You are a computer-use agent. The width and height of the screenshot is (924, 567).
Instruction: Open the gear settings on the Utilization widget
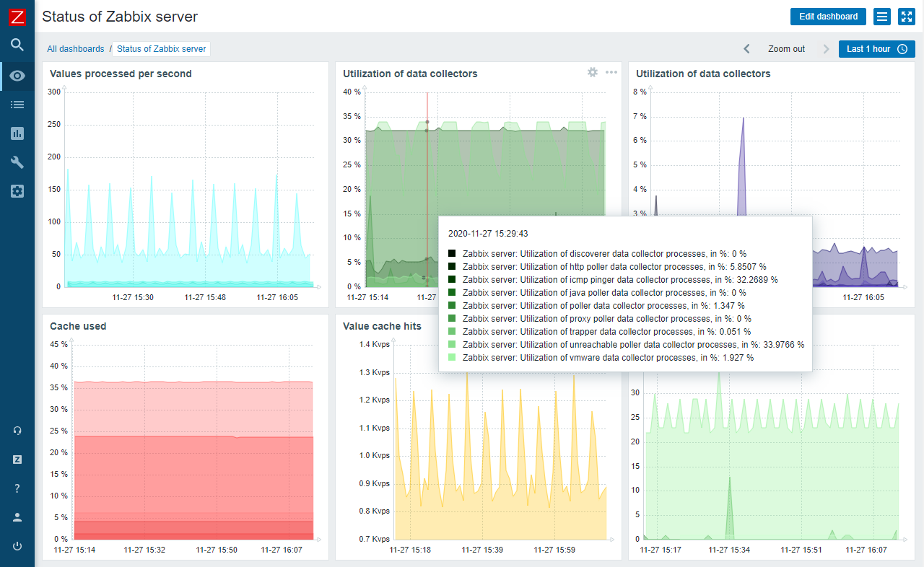click(x=592, y=72)
